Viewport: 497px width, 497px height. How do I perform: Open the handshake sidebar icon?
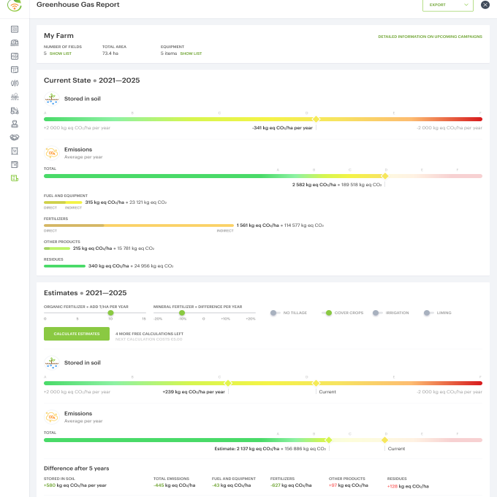pos(15,137)
